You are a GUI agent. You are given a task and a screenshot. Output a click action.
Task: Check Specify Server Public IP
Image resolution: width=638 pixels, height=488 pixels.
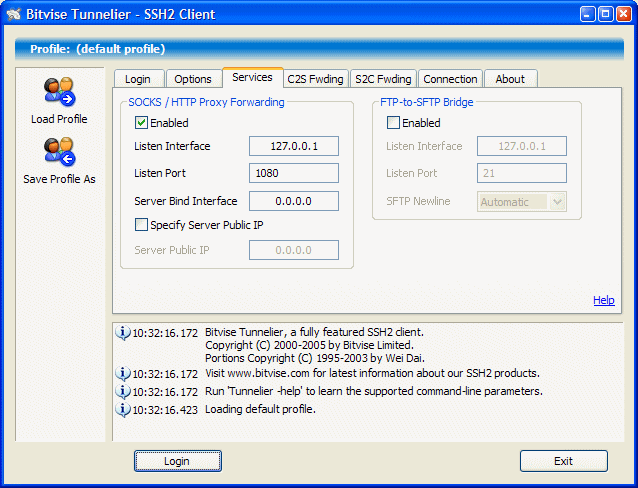141,225
